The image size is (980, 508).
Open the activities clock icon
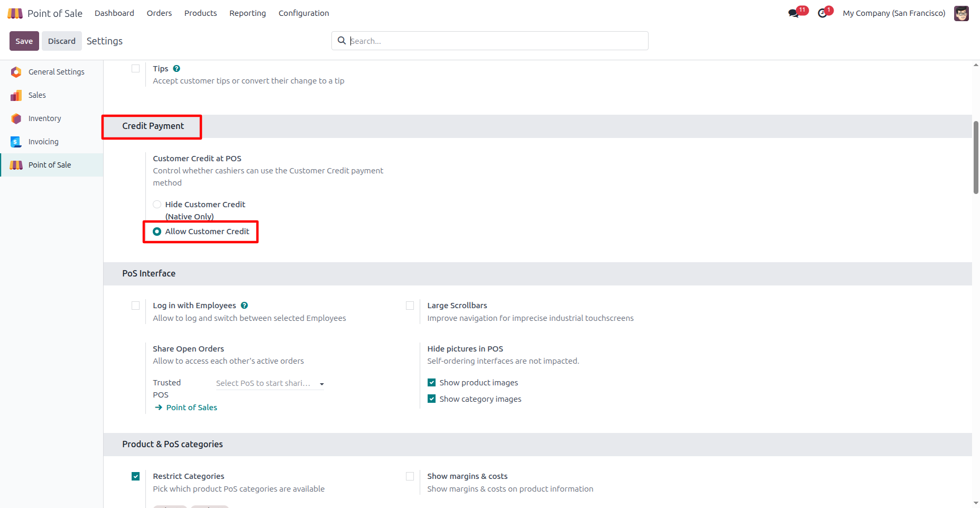click(822, 13)
